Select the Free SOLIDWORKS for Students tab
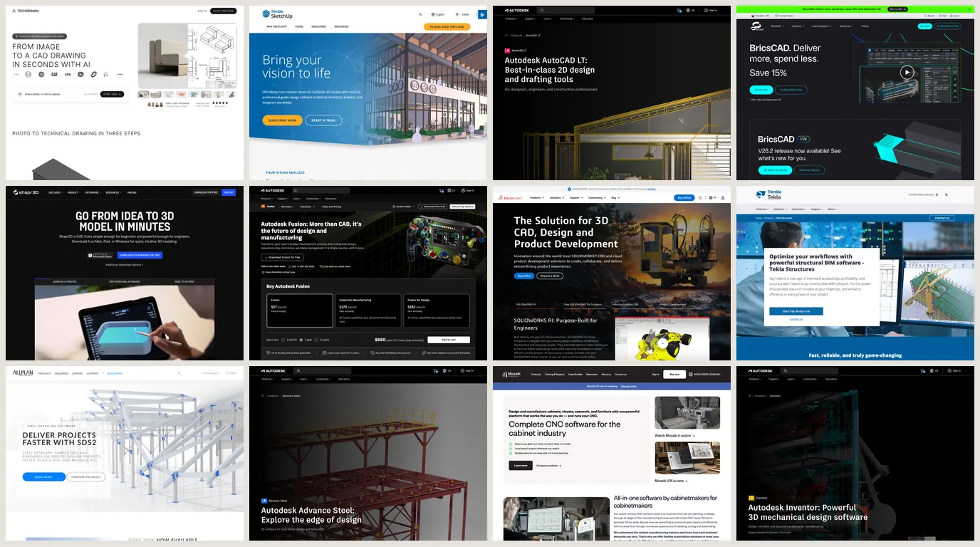This screenshot has height=547, width=980. click(x=582, y=304)
